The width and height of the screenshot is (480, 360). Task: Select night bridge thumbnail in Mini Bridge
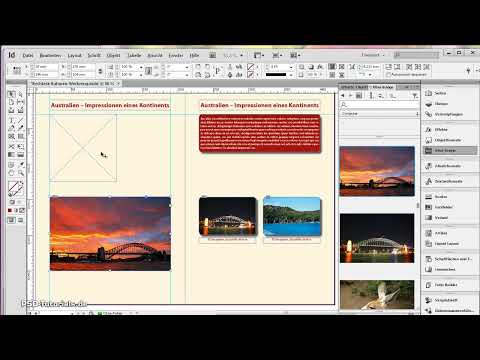[x=377, y=238]
